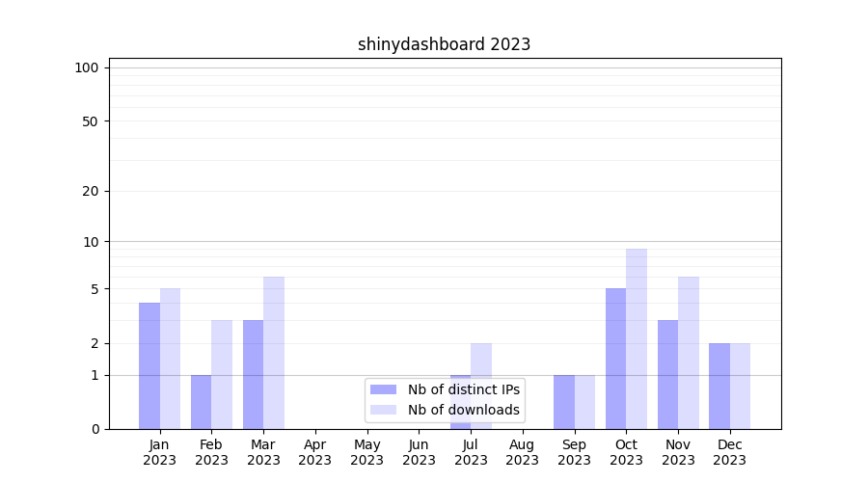
Task: Click the September distinct IPs bar
Action: pos(564,402)
